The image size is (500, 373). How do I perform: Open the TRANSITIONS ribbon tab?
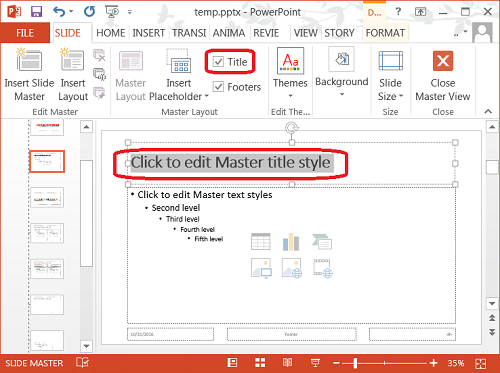(x=189, y=33)
